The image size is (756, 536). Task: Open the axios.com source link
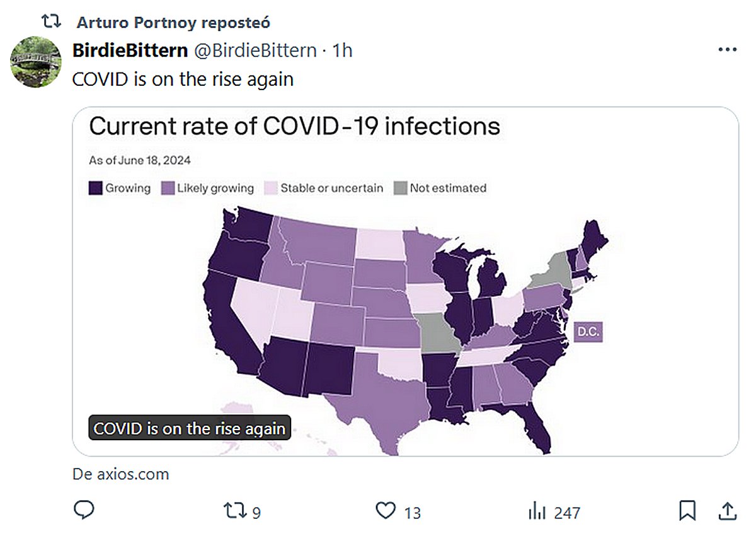tap(121, 474)
